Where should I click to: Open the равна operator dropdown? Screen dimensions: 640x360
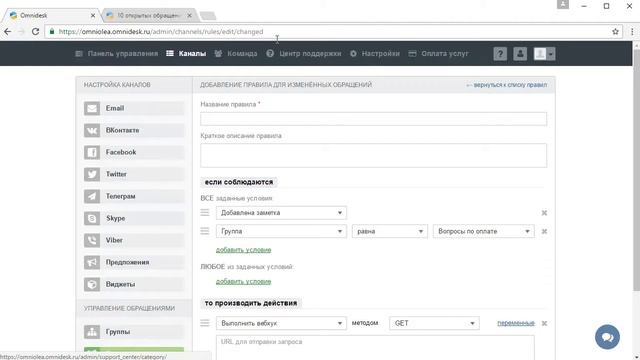[x=390, y=231]
